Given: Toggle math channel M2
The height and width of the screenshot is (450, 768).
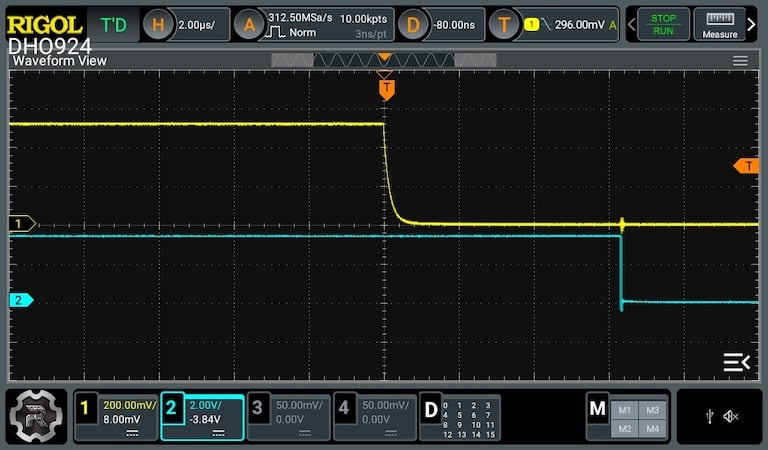Looking at the screenshot, I should pos(624,428).
